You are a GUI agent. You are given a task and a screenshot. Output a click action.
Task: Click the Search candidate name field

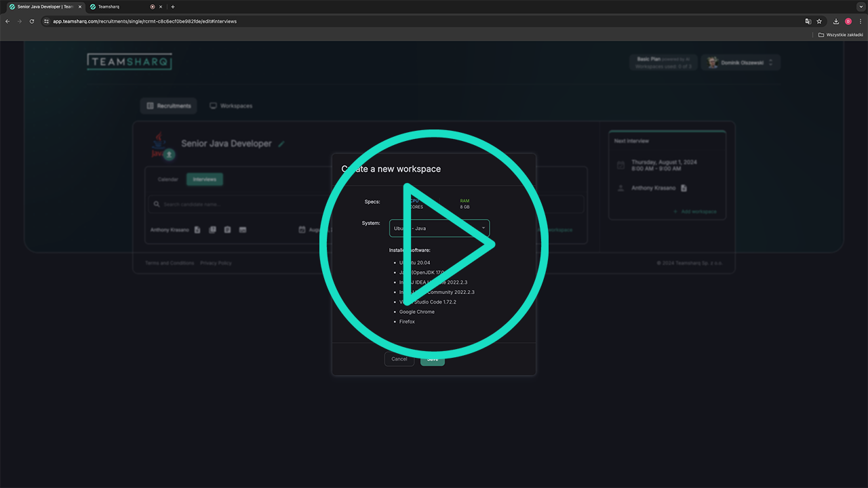click(237, 204)
